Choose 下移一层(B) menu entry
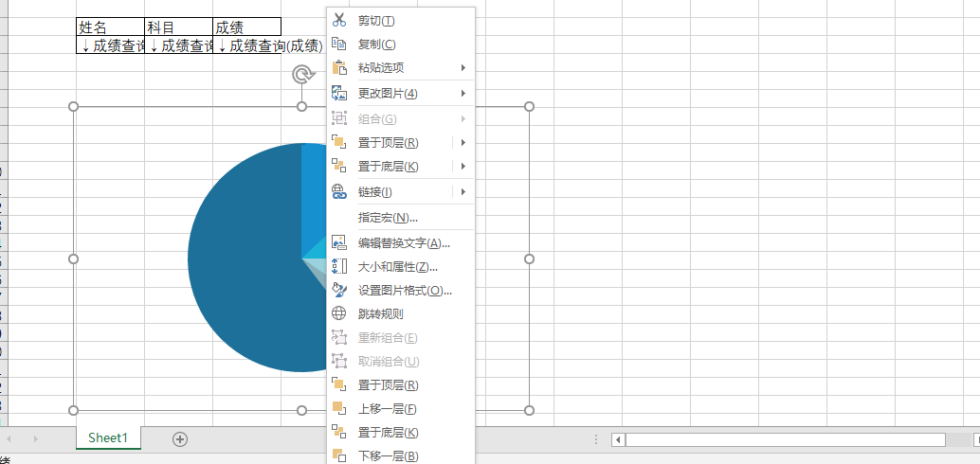The width and height of the screenshot is (980, 464). [389, 455]
